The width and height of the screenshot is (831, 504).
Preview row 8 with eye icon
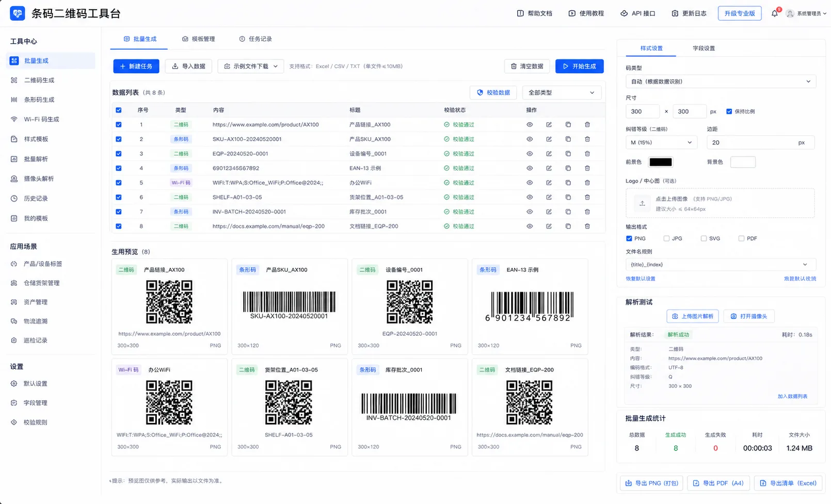pyautogui.click(x=530, y=226)
